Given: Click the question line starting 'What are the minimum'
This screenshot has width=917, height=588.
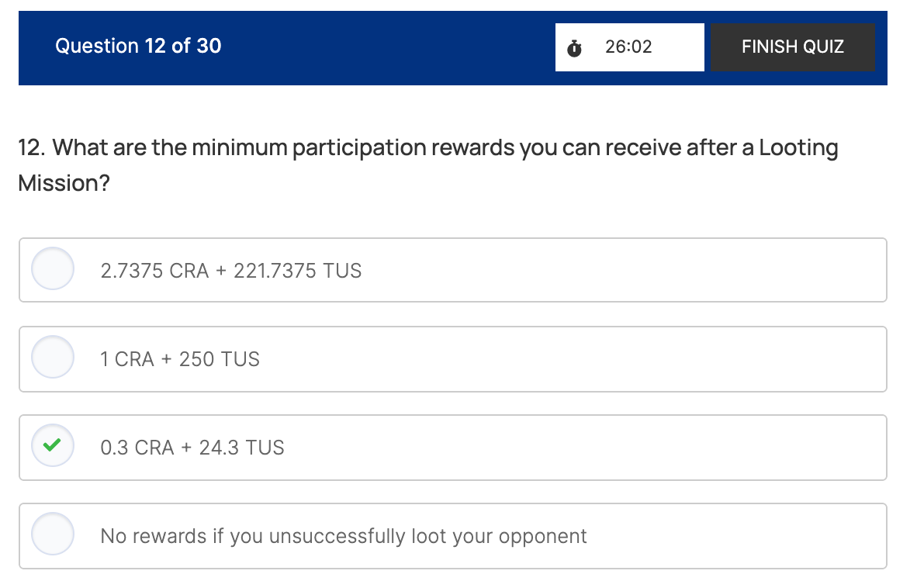Looking at the screenshot, I should pos(427,147).
